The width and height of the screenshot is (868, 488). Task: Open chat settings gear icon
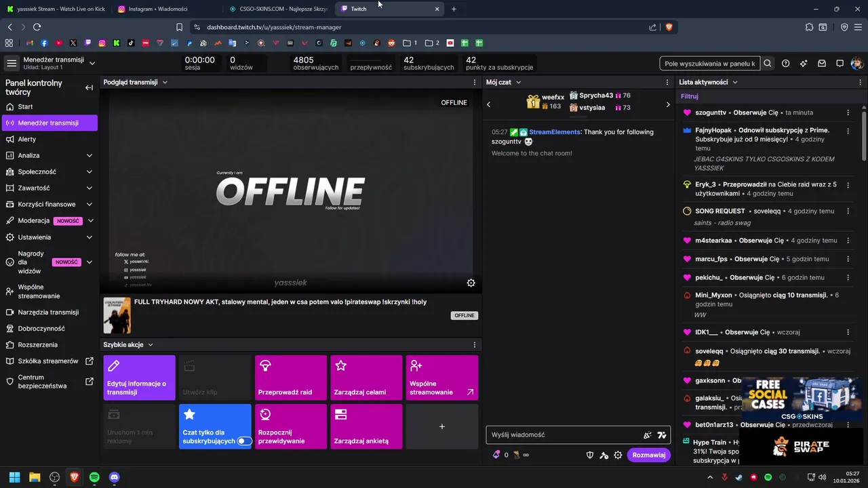[618, 455]
